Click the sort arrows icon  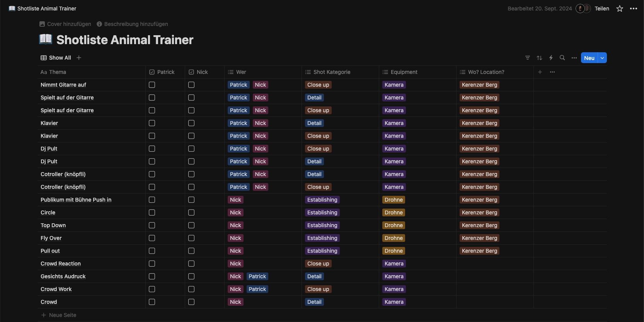(x=539, y=58)
